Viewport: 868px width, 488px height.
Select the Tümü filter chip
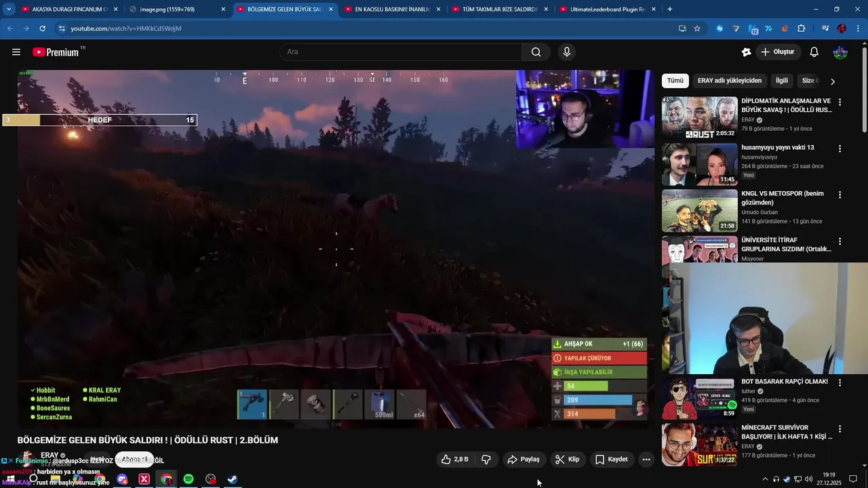pyautogui.click(x=675, y=81)
